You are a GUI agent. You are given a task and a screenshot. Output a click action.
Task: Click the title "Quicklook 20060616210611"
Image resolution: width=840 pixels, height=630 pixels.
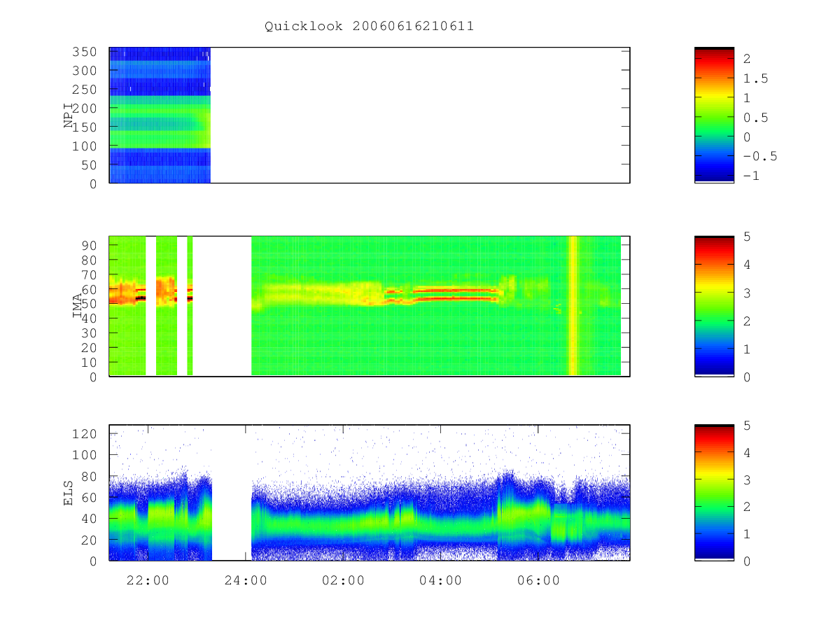click(369, 27)
